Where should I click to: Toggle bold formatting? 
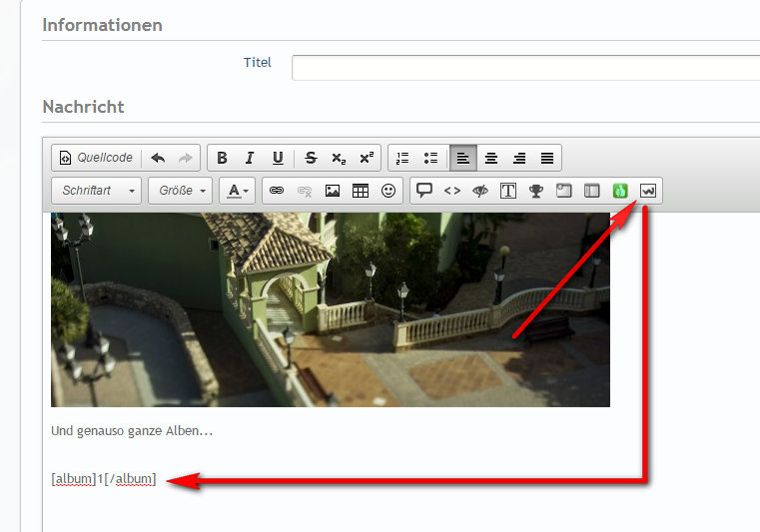pos(222,158)
